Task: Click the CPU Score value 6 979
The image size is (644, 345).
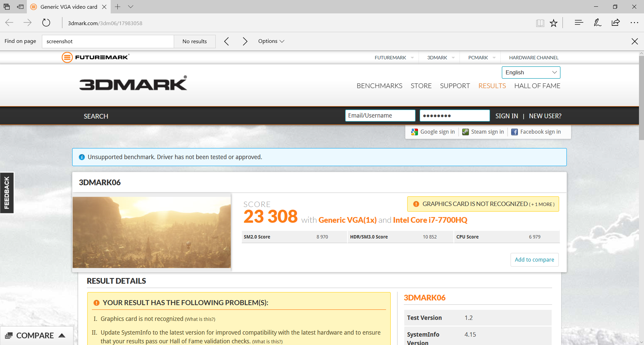Action: (535, 237)
